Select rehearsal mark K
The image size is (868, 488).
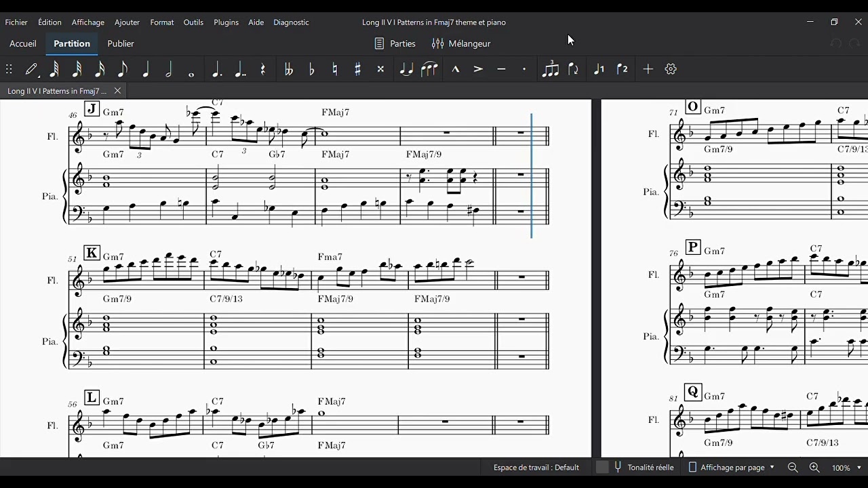tap(92, 253)
